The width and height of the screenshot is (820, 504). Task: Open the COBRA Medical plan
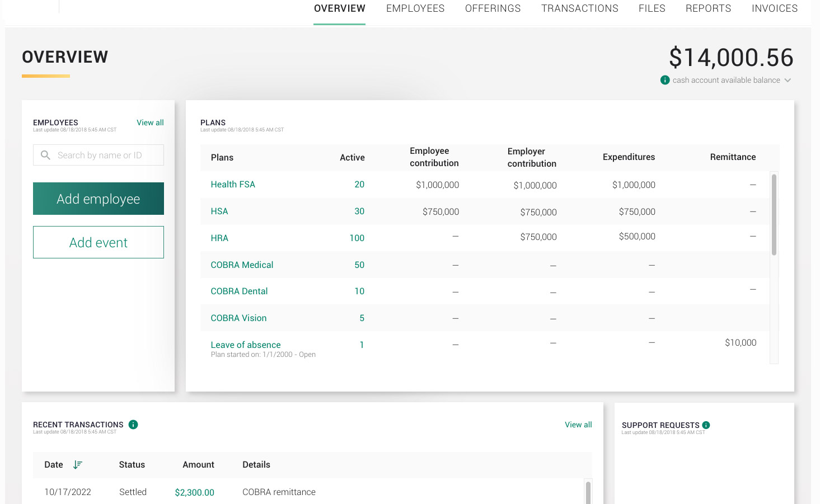(x=242, y=265)
